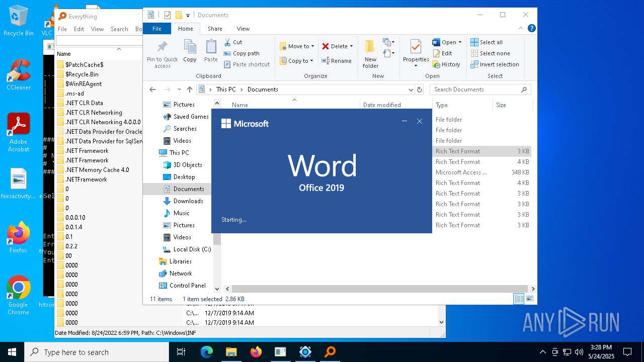Open Edit menu in Everything window
Image resolution: width=644 pixels, height=362 pixels.
pyautogui.click(x=79, y=29)
